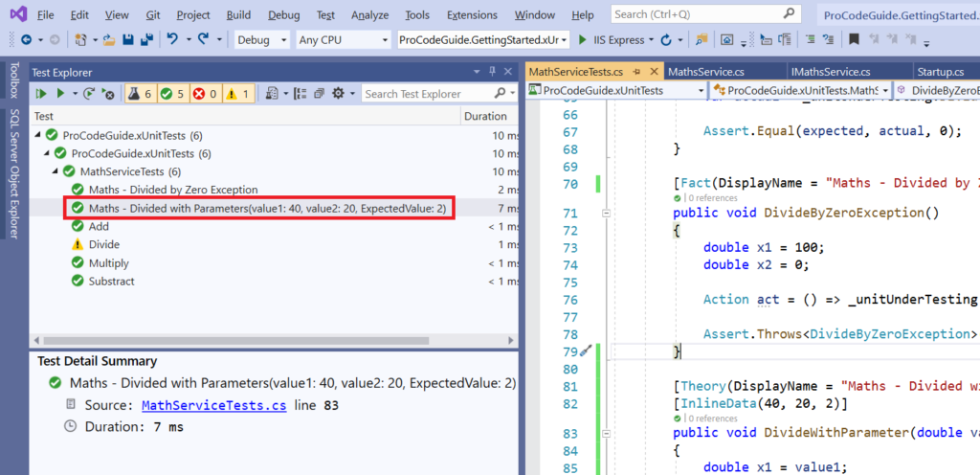Screen dimensions: 980x475
Task: Open the File menu
Action: (x=45, y=14)
